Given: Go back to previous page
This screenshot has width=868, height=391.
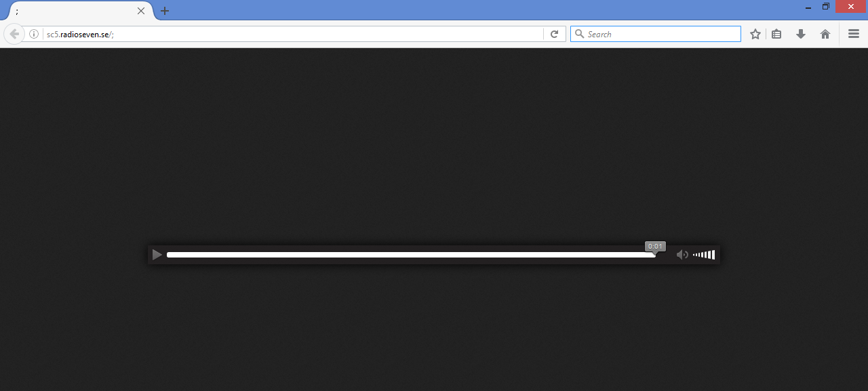Looking at the screenshot, I should coord(14,34).
